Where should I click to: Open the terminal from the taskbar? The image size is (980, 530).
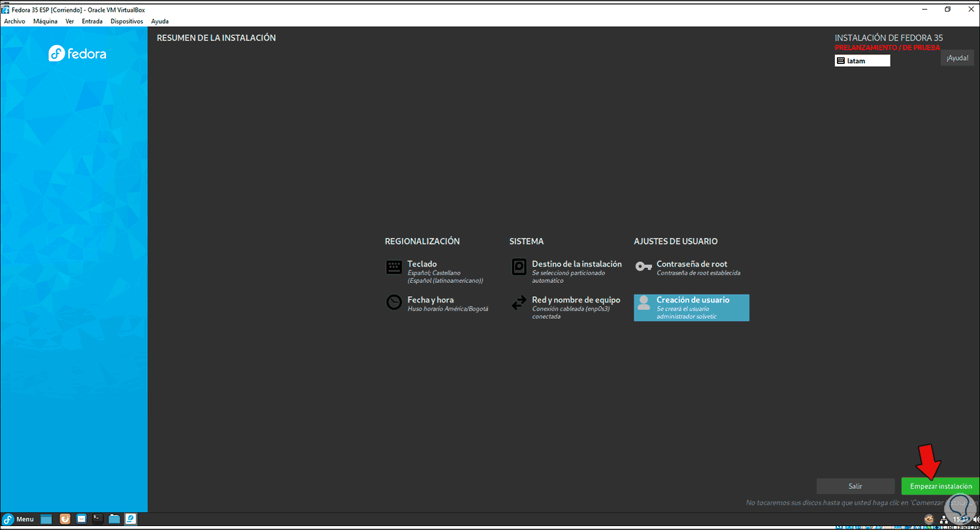(97, 519)
